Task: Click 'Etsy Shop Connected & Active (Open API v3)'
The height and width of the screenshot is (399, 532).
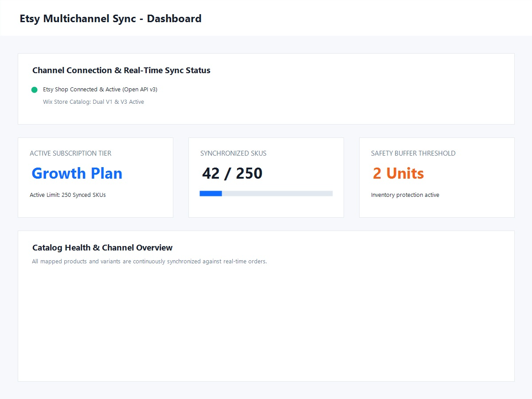Action: [x=100, y=90]
